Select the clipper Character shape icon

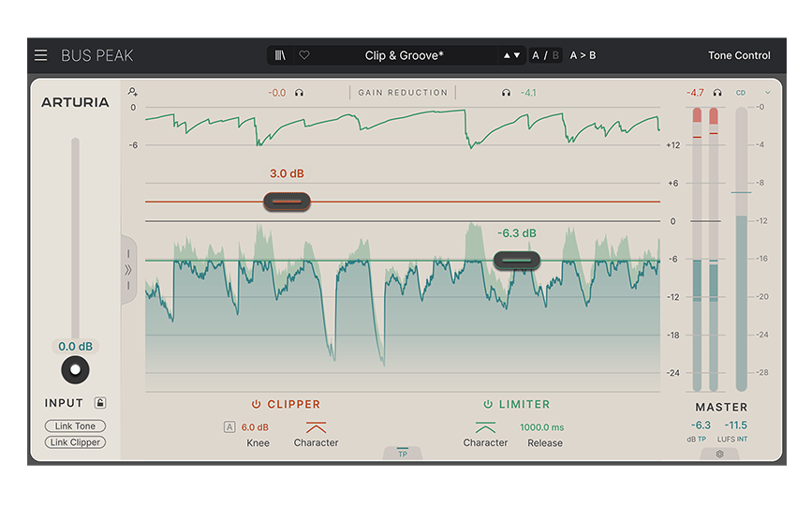(316, 427)
